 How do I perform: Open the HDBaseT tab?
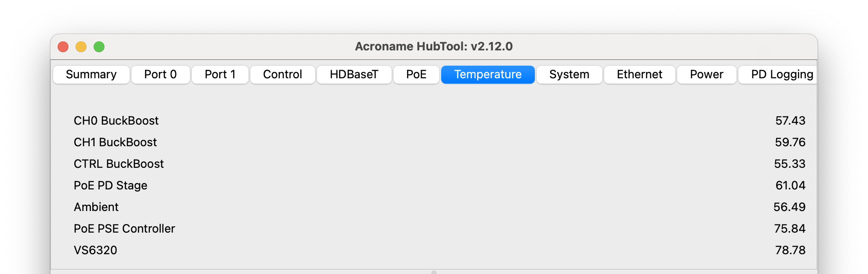tap(354, 75)
